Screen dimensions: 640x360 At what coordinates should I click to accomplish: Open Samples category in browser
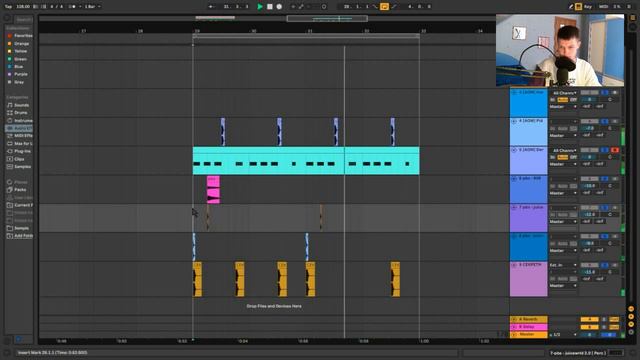(19, 167)
